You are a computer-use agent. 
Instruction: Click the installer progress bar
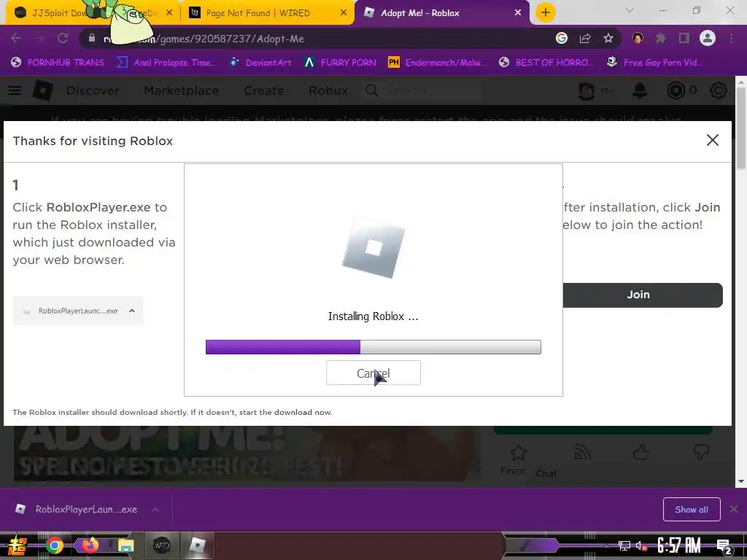[373, 346]
